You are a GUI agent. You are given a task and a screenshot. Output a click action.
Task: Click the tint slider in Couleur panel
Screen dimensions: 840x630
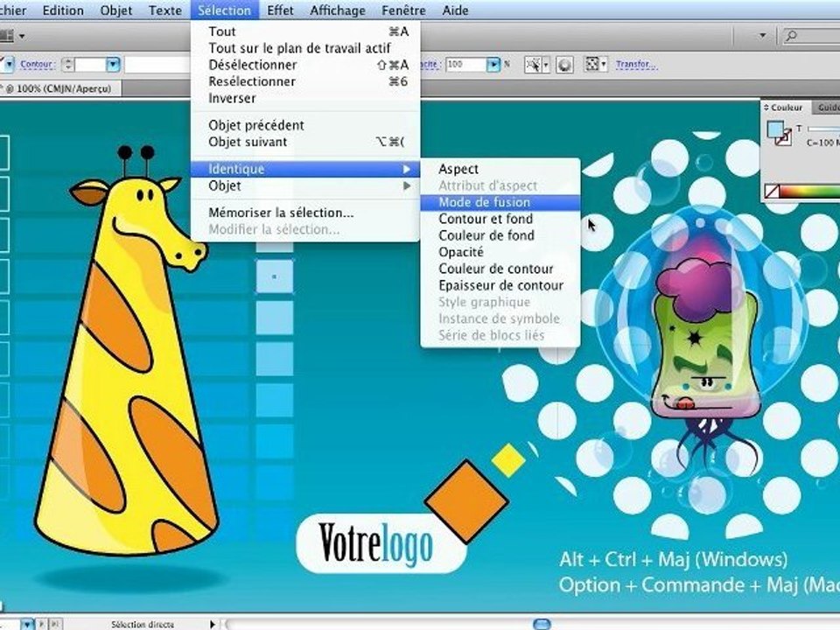pos(823,129)
